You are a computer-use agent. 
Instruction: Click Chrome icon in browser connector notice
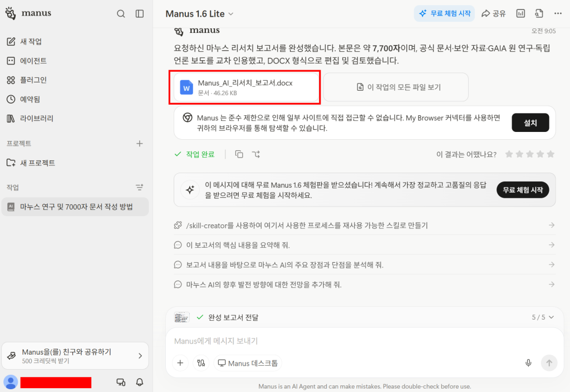188,117
